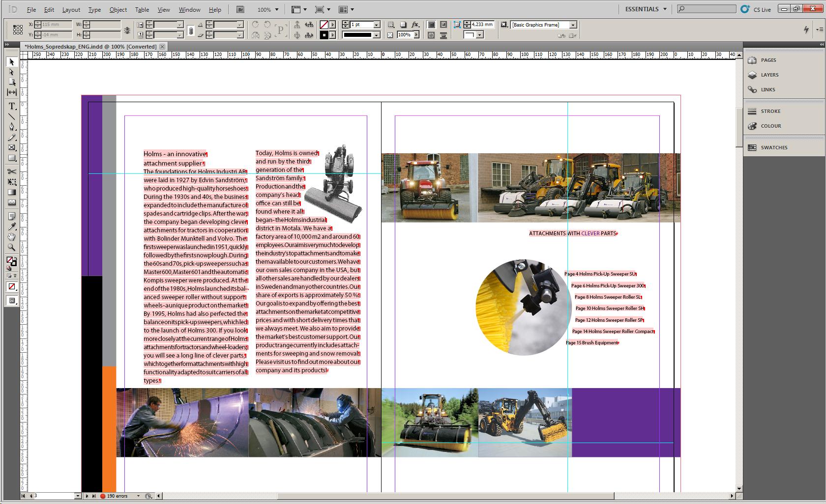
Task: Click Apply None colour button in toolbox
Action: click(x=12, y=286)
